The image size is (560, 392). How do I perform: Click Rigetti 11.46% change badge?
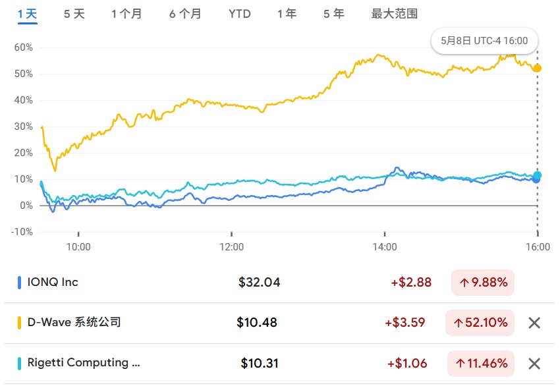[x=480, y=363]
